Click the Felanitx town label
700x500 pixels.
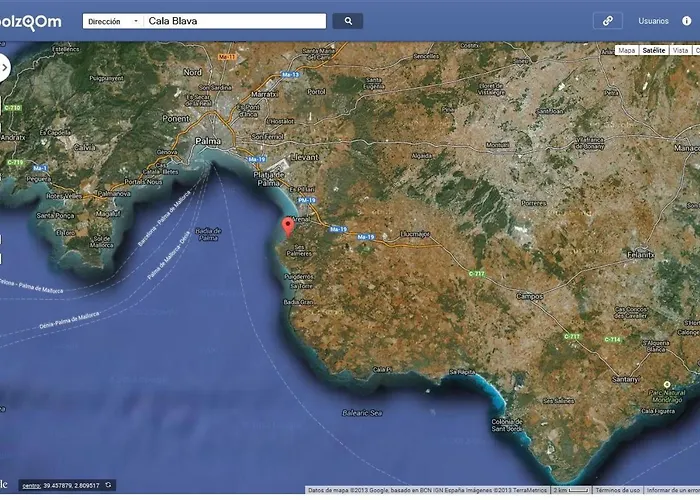641,254
